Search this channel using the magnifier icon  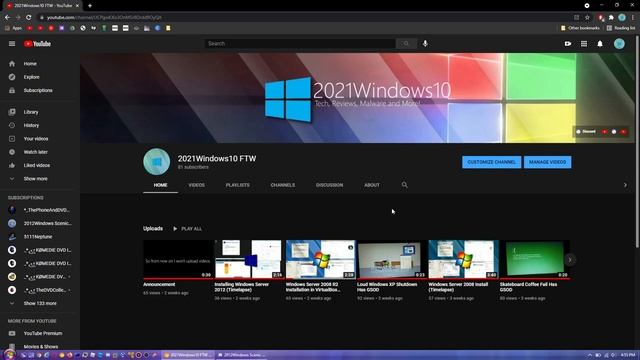coord(404,185)
